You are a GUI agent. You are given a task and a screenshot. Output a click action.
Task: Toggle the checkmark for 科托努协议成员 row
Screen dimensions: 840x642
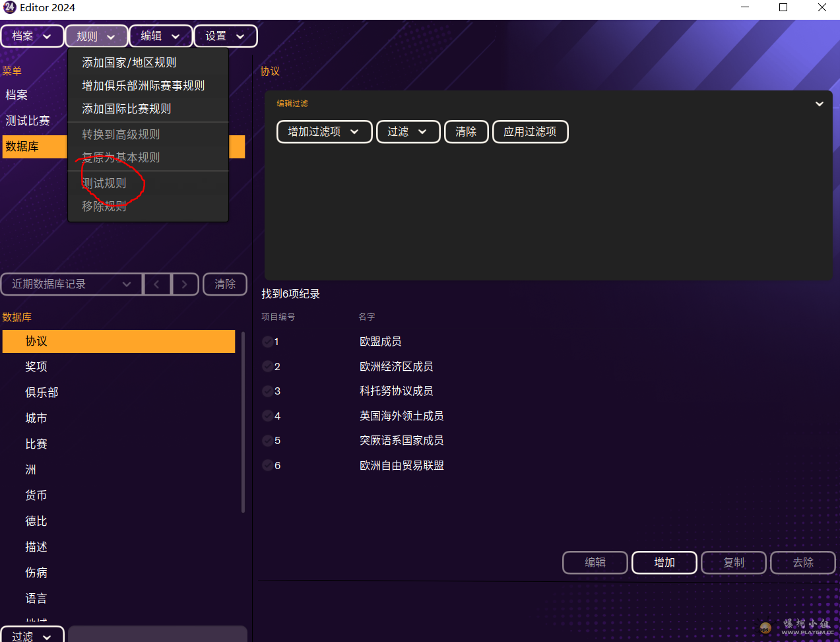click(267, 391)
